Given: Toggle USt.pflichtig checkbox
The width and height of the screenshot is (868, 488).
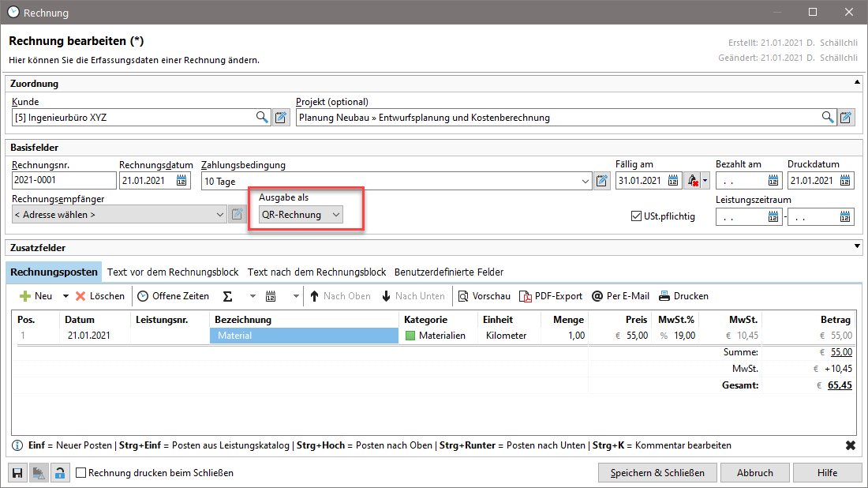Looking at the screenshot, I should pyautogui.click(x=637, y=216).
